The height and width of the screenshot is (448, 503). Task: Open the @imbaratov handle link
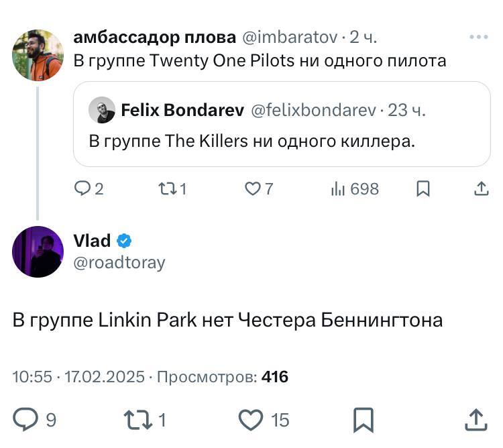(289, 36)
